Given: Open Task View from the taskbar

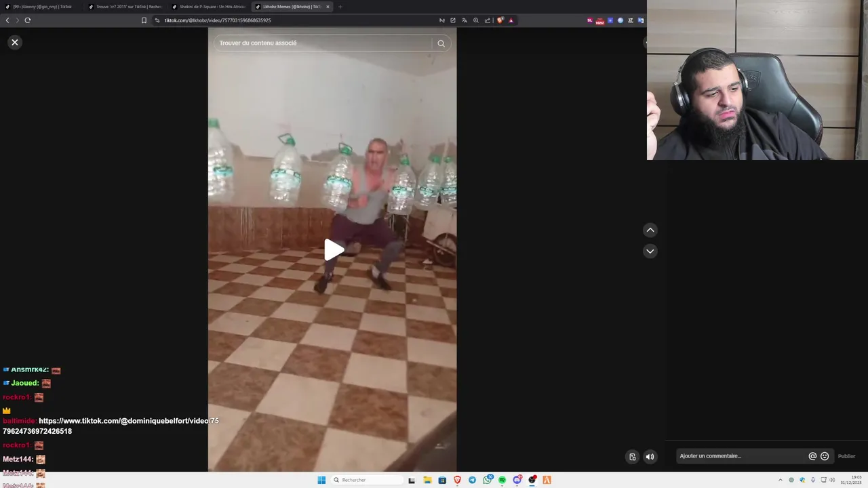Looking at the screenshot, I should point(412,480).
